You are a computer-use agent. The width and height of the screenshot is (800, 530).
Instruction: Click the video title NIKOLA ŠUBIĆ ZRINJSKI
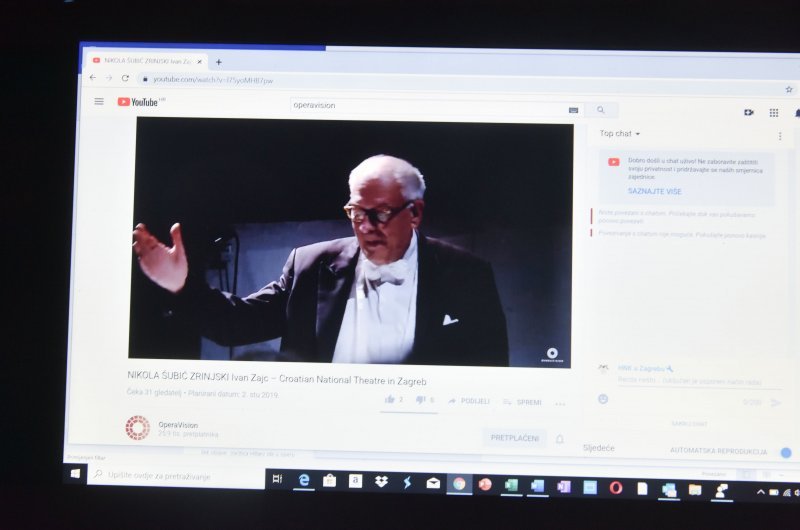(x=277, y=378)
